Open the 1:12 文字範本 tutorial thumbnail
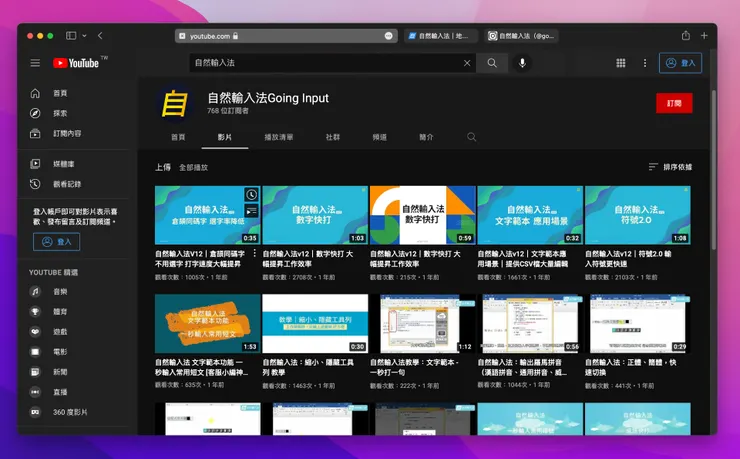 pos(422,324)
